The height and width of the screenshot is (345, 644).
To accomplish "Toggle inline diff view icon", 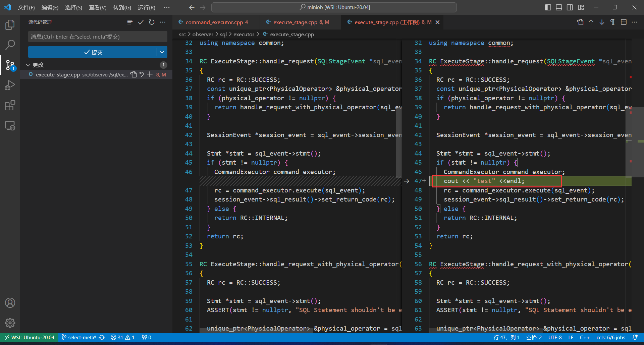I will (624, 22).
